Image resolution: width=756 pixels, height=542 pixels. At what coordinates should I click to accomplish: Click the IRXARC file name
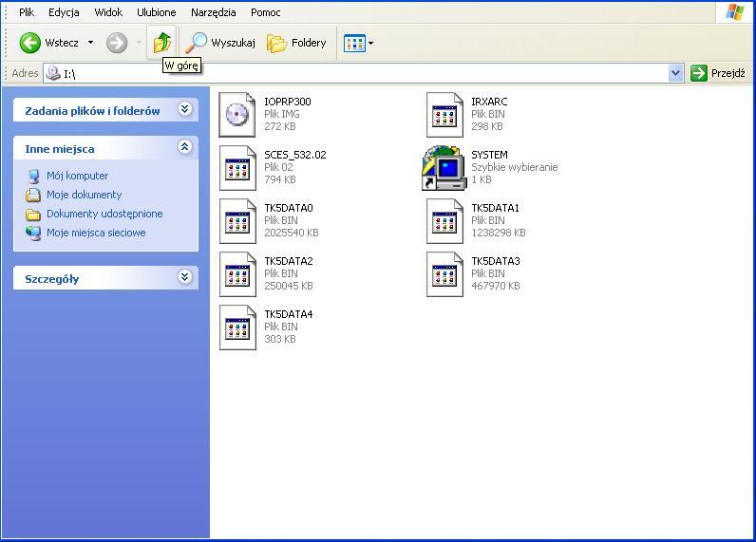[x=489, y=102]
